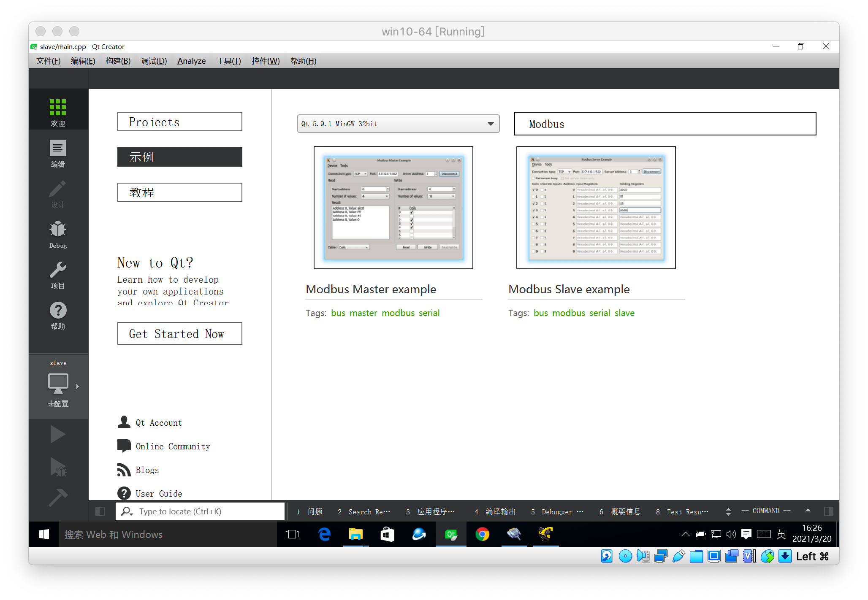This screenshot has width=868, height=600.
Task: Open the Online Community link
Action: pos(173,446)
